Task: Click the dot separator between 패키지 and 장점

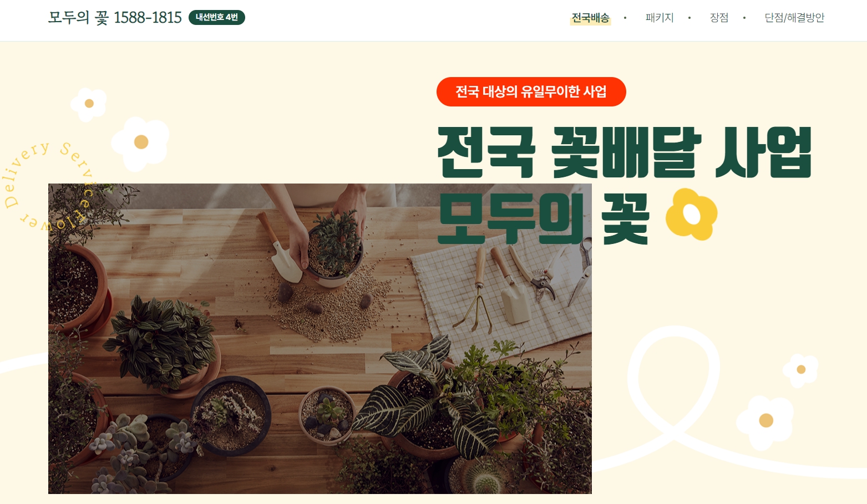Action: (689, 18)
